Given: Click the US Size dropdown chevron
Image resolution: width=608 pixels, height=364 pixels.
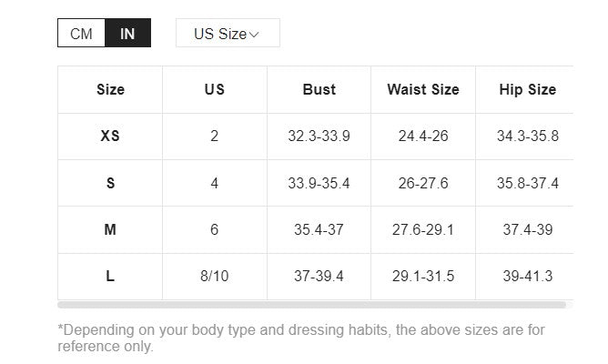Looking at the screenshot, I should click(x=254, y=35).
